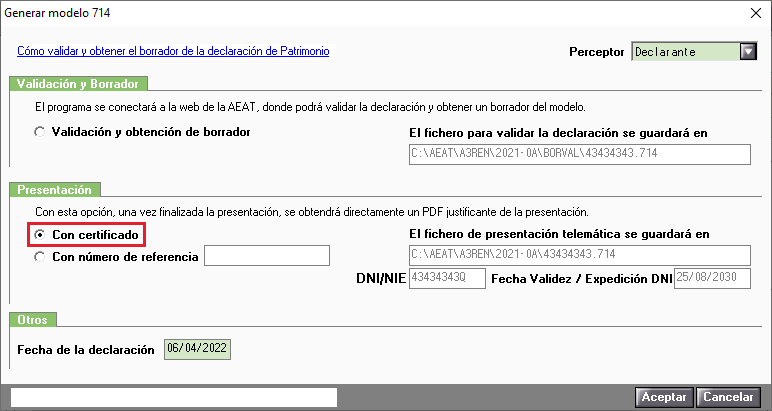Click the text about connecting to the AEAT website

pyautogui.click(x=310, y=107)
